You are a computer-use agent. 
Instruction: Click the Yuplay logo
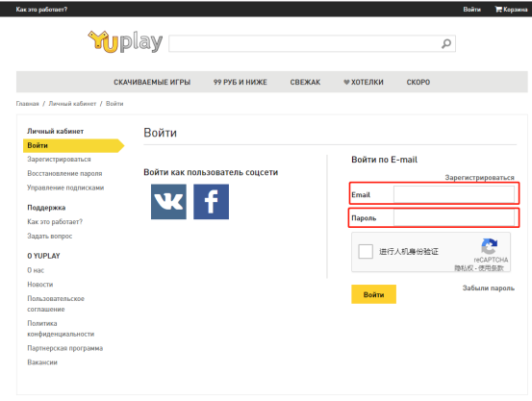coord(125,41)
